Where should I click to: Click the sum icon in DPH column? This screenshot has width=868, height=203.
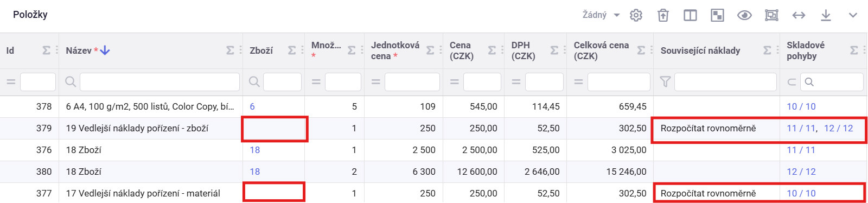(x=554, y=50)
